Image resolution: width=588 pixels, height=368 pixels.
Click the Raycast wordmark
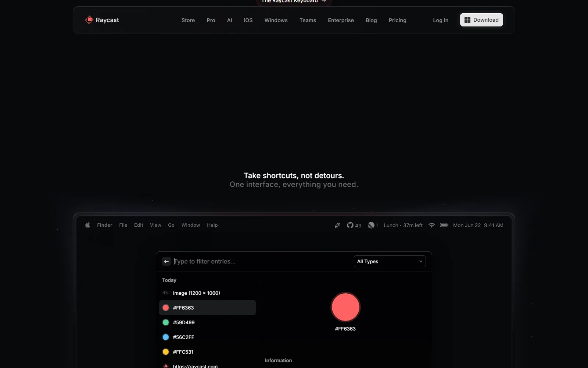107,20
